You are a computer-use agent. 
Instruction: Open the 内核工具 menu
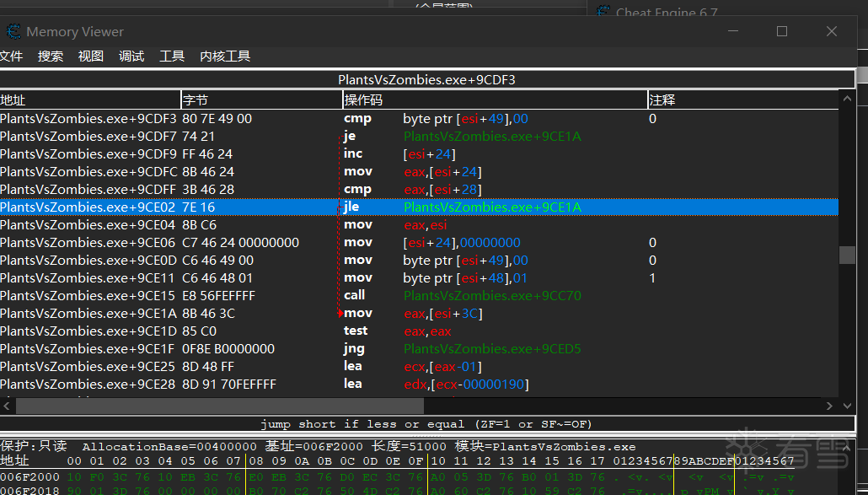pyautogui.click(x=225, y=56)
